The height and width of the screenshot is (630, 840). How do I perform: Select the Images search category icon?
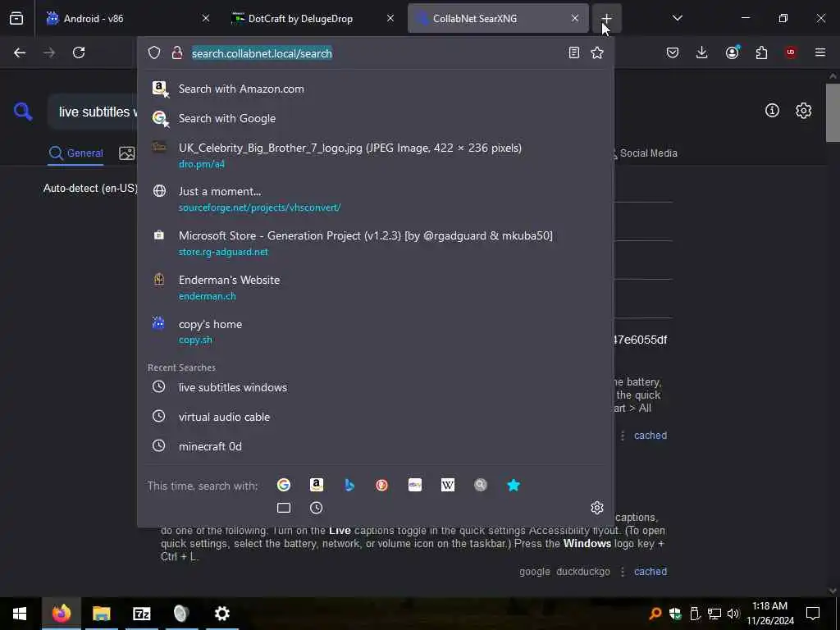[x=127, y=153]
